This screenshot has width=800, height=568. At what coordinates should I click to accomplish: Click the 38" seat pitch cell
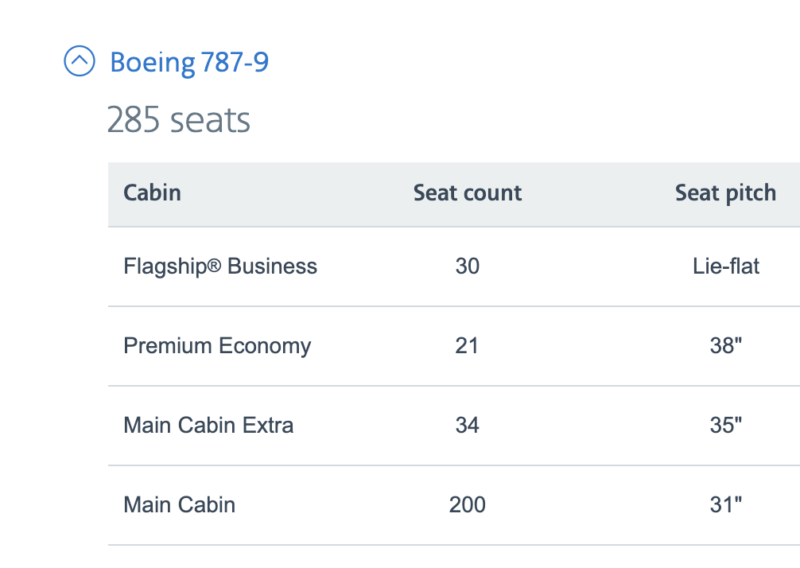pos(725,346)
